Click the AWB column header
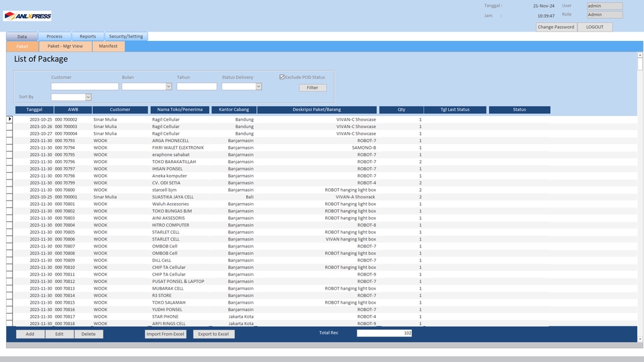Viewport: 644px width, 362px height. (73, 109)
